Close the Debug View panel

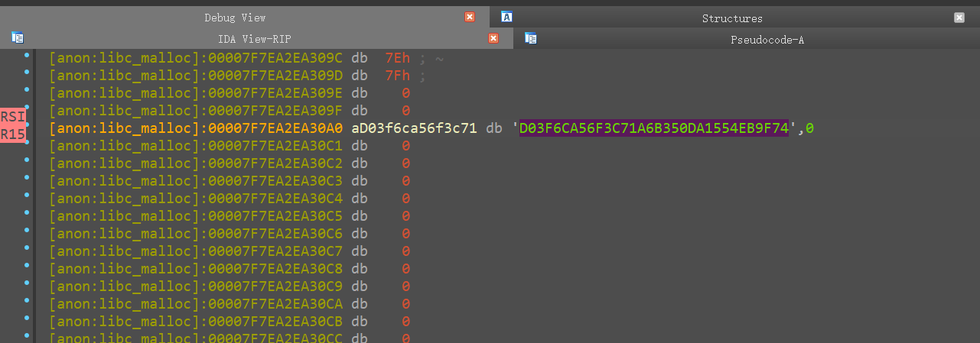point(470,17)
